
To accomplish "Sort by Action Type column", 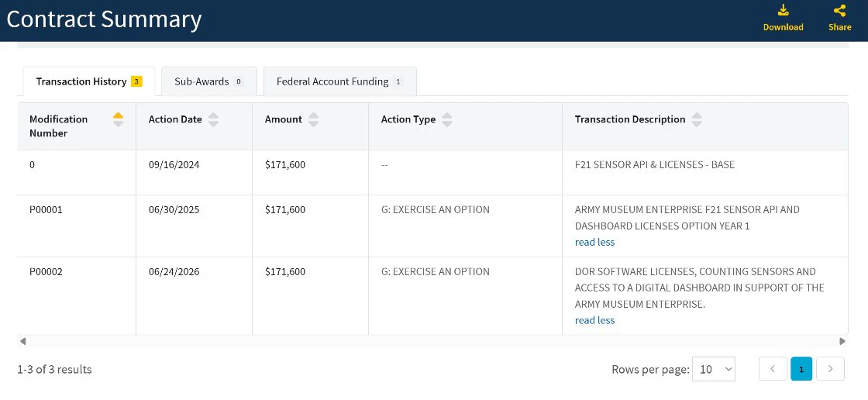I will (x=446, y=119).
